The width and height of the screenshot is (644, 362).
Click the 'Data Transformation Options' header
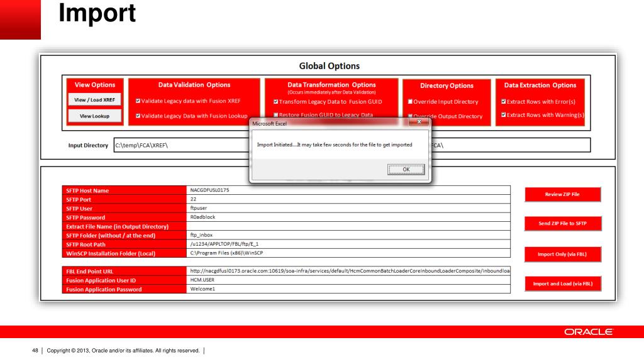[x=331, y=85]
